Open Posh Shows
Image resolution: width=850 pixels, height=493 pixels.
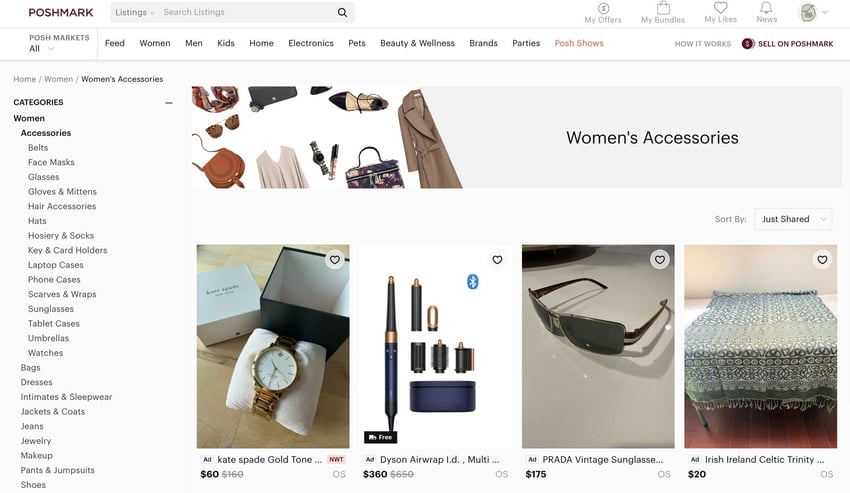click(579, 43)
